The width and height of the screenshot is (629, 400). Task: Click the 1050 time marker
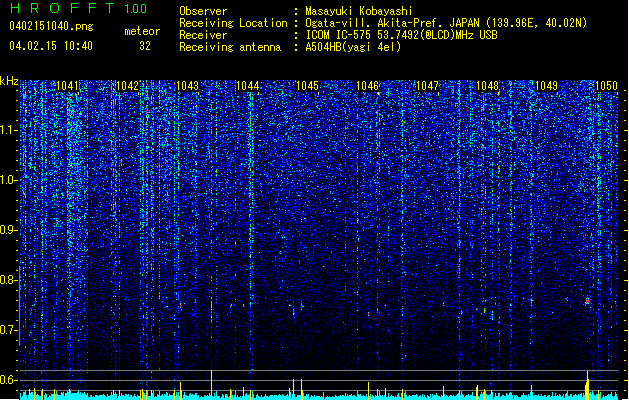tap(607, 86)
